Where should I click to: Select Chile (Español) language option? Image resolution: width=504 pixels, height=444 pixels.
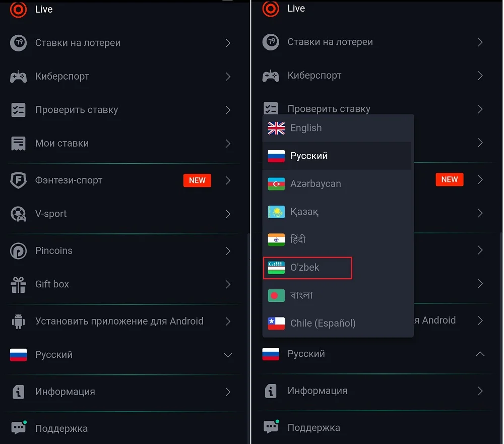pos(323,323)
